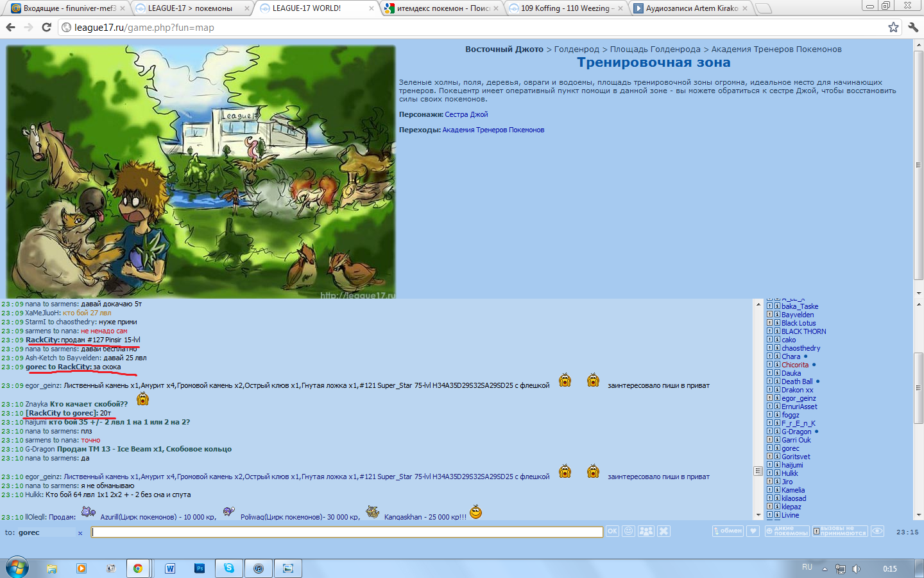This screenshot has height=578, width=924.
Task: Switch to the 'Входящие - finuniver-mef' tab
Action: 67,8
